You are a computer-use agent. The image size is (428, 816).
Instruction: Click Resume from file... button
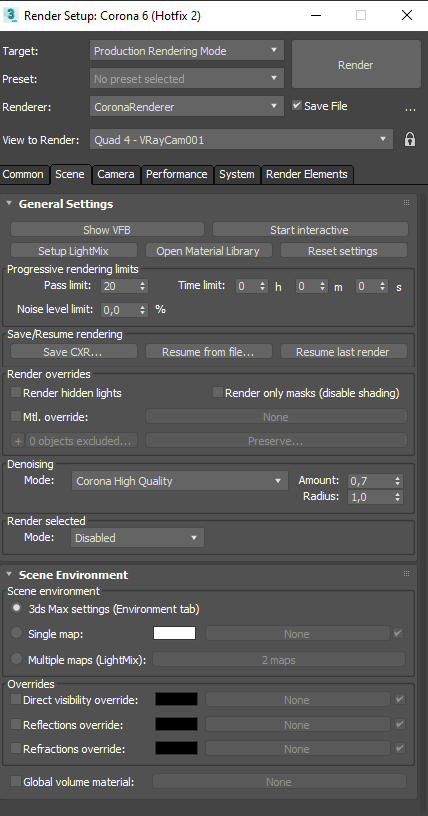click(208, 351)
